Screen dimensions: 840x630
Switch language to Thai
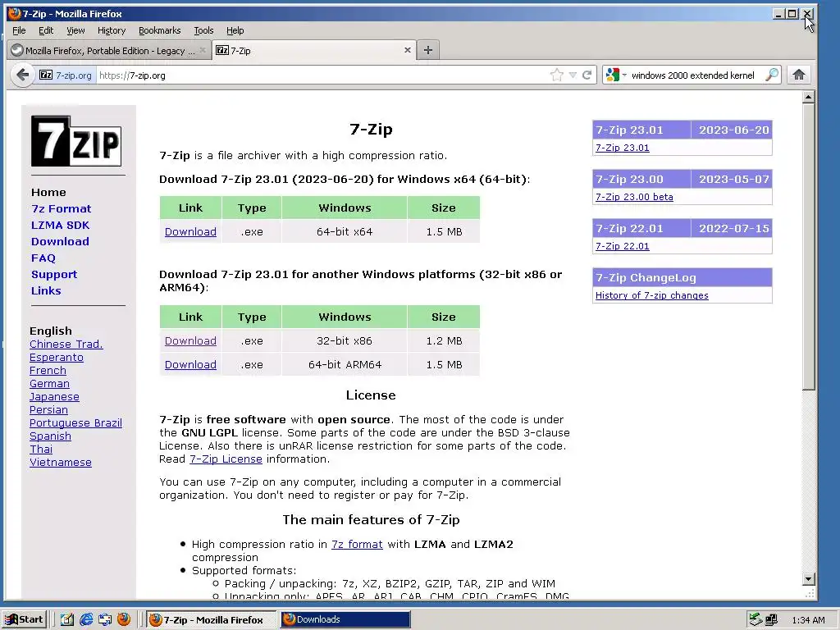click(x=41, y=449)
